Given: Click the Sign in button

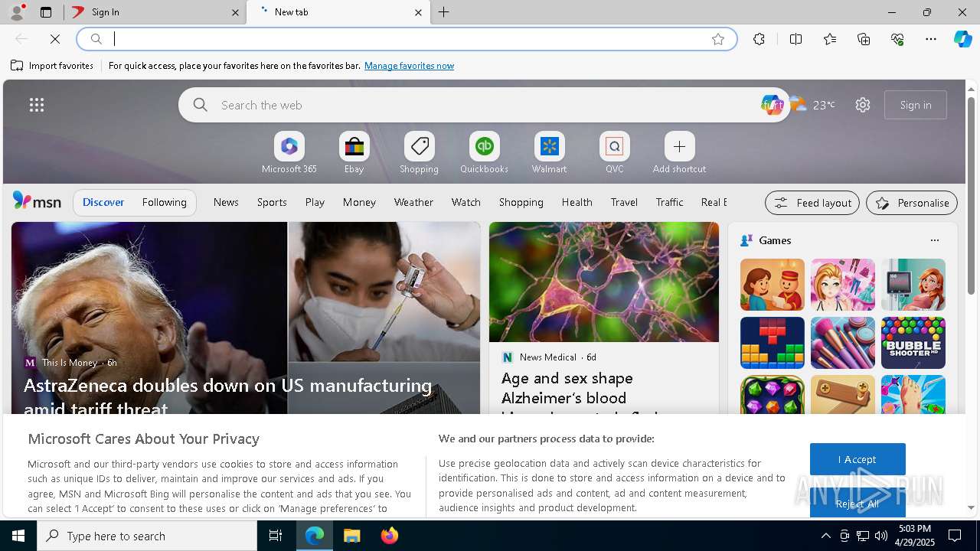Looking at the screenshot, I should 916,105.
